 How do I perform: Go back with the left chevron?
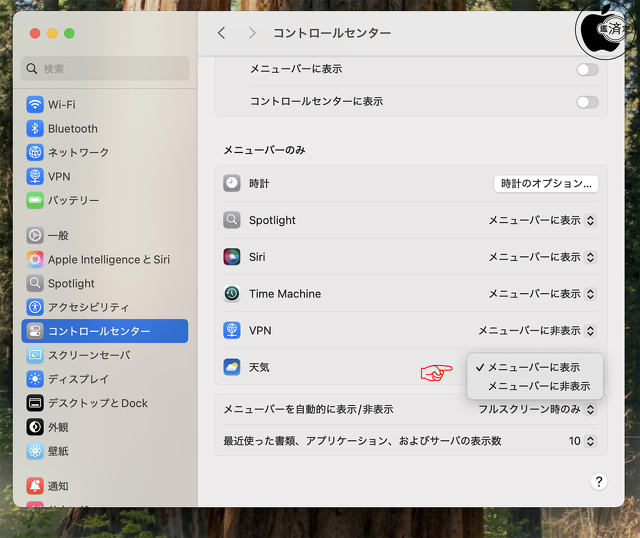[x=222, y=33]
